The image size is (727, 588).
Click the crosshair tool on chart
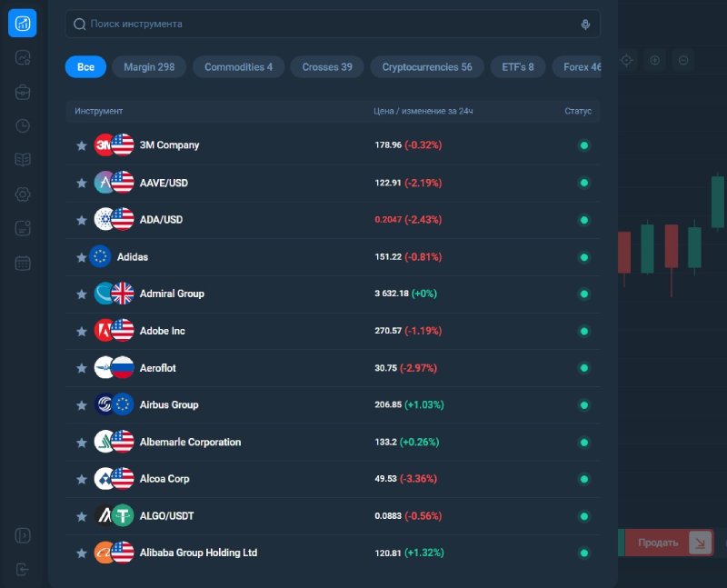tap(626, 60)
